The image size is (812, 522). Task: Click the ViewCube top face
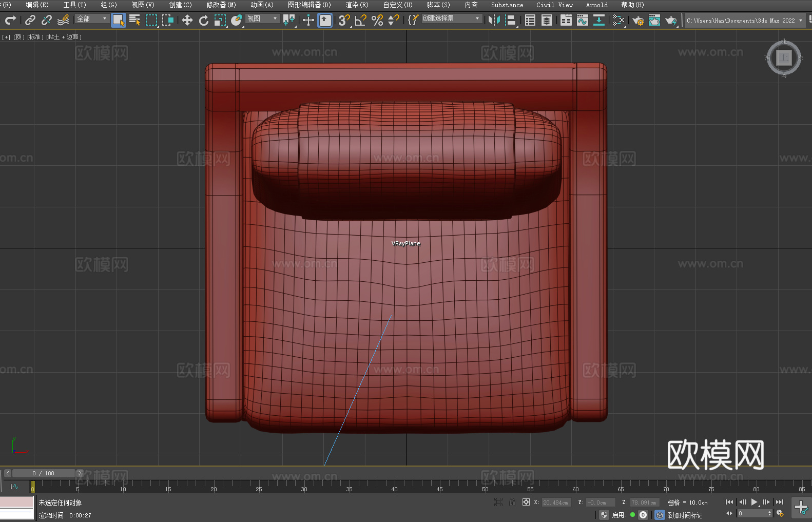784,57
